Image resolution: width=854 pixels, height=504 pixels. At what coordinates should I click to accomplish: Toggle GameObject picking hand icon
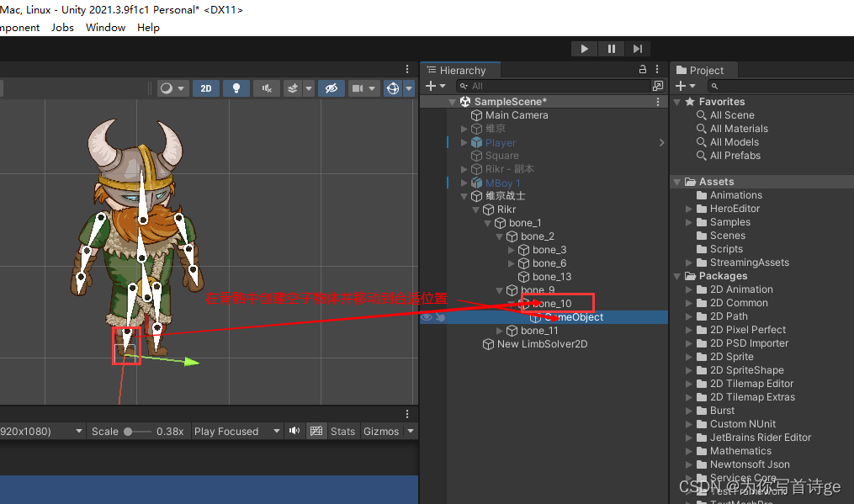pyautogui.click(x=441, y=317)
